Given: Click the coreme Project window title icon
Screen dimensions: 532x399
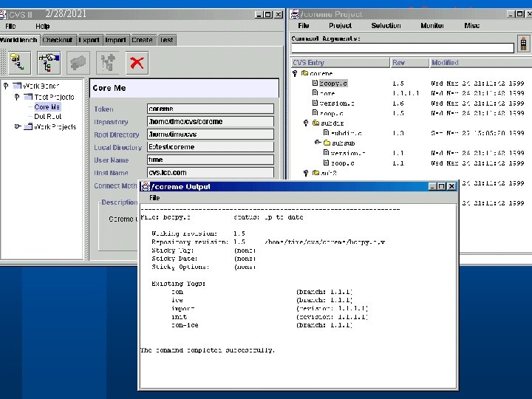Looking at the screenshot, I should pos(295,14).
